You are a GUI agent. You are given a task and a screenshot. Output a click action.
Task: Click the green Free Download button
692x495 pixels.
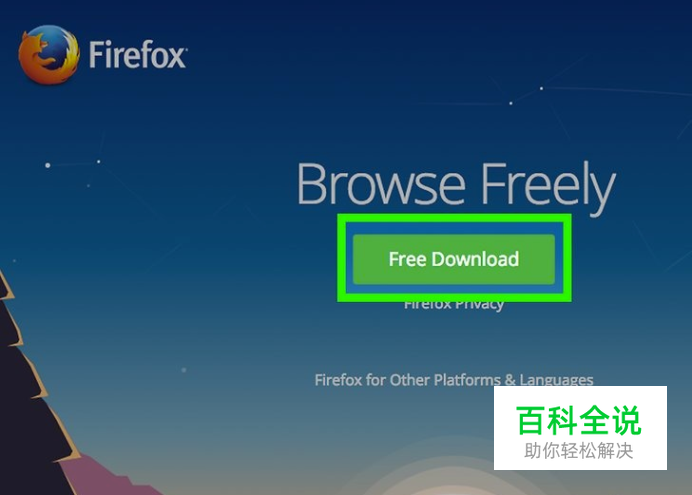tap(454, 259)
